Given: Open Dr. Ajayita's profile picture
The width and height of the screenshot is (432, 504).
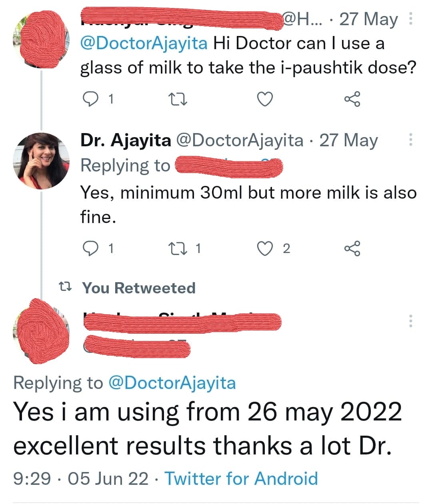Looking at the screenshot, I should coord(41,160).
